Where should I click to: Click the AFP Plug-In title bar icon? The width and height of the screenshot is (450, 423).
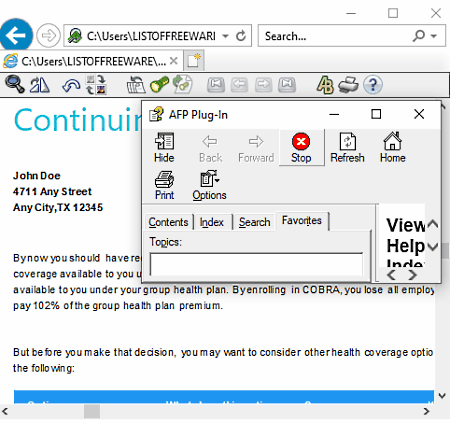point(156,114)
